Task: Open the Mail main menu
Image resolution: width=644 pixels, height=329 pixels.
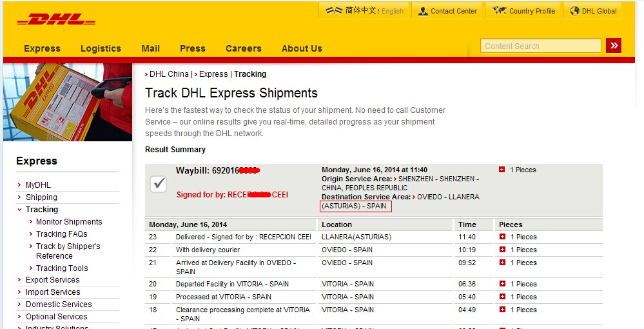Action: tap(151, 48)
